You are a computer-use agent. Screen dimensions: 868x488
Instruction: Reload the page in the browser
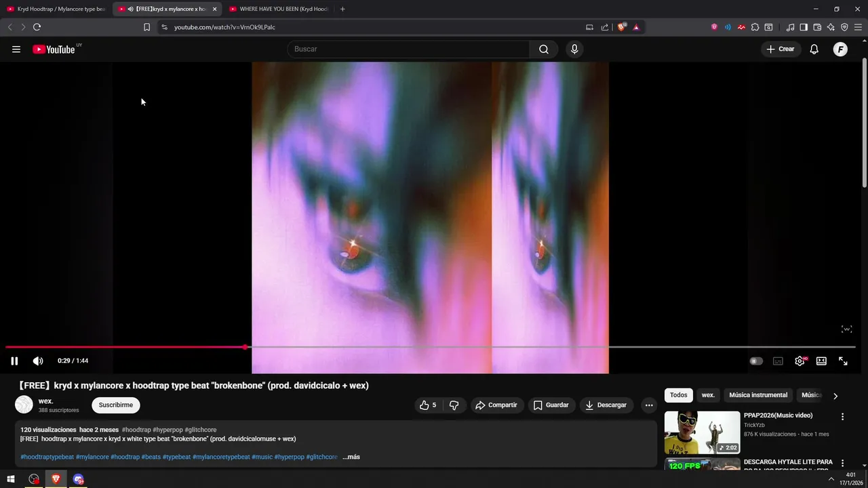pyautogui.click(x=37, y=27)
